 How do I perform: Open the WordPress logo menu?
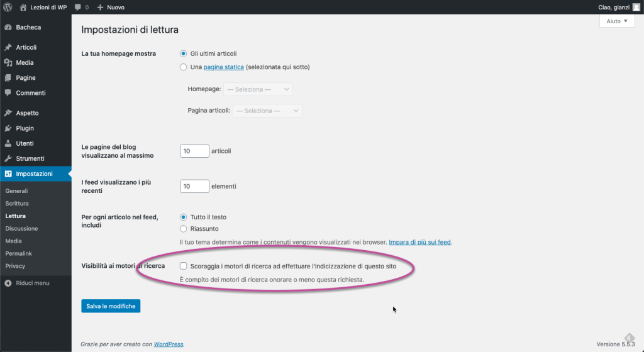coord(8,7)
